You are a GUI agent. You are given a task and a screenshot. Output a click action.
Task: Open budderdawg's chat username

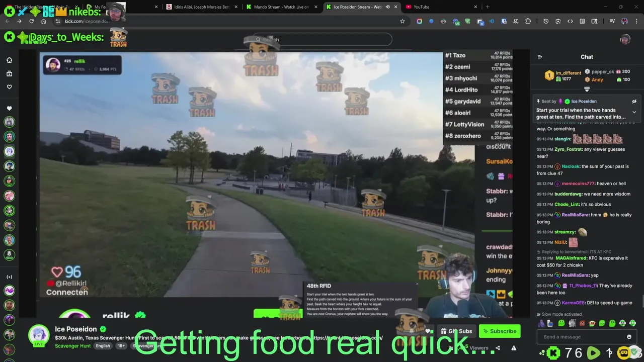tap(568, 194)
